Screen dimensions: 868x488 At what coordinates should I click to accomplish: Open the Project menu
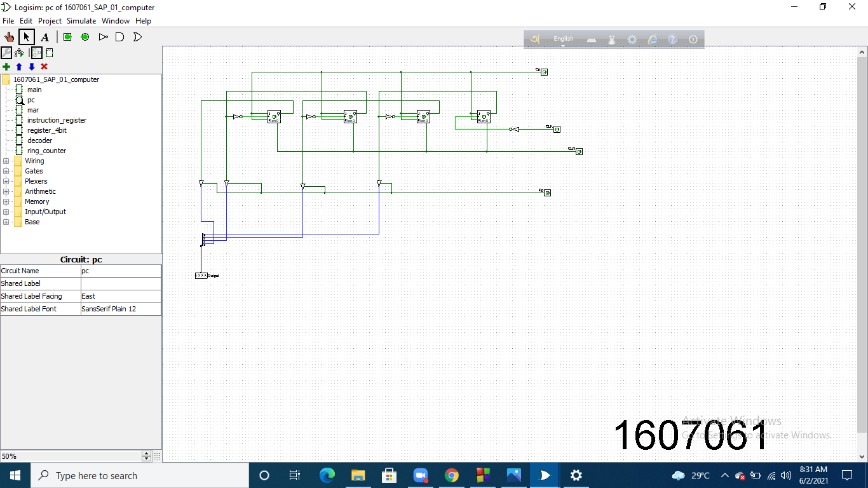[50, 21]
